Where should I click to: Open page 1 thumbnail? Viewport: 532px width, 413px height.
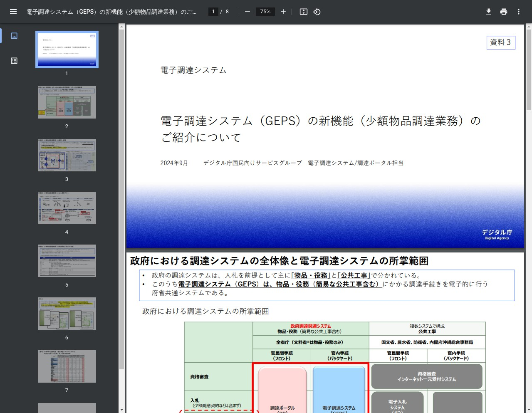[x=67, y=49]
